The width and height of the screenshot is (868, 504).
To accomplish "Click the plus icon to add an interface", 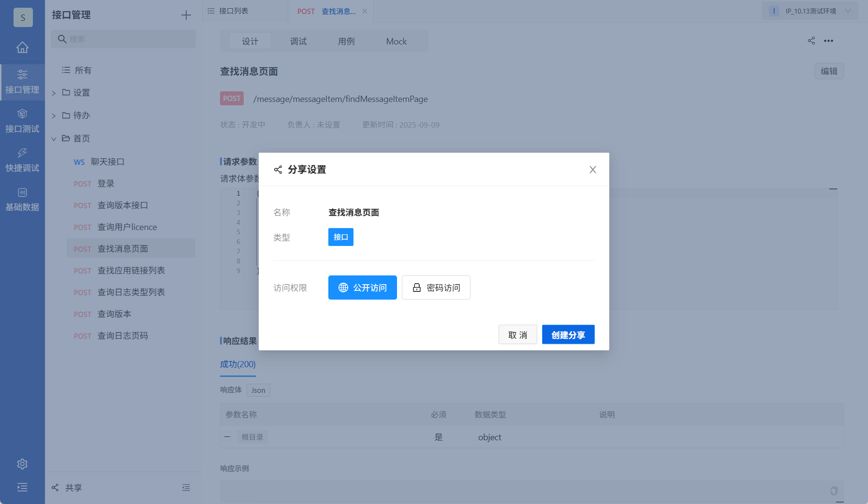I will (x=186, y=14).
